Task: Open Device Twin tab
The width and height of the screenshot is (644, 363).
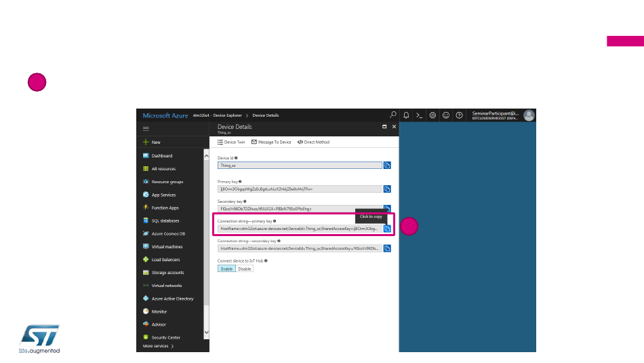Action: coord(231,142)
